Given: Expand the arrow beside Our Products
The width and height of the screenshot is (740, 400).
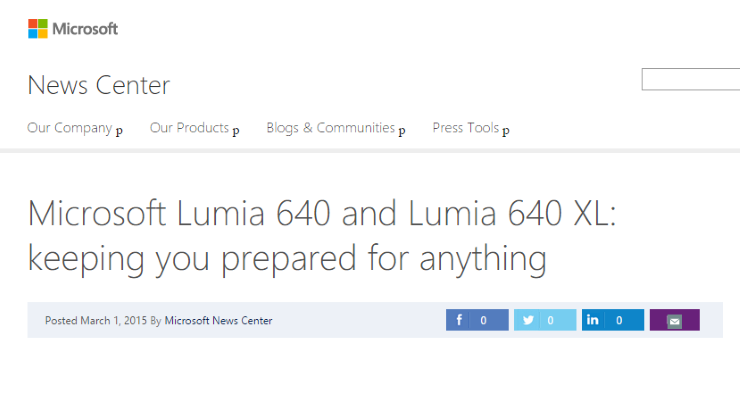Looking at the screenshot, I should click(236, 130).
